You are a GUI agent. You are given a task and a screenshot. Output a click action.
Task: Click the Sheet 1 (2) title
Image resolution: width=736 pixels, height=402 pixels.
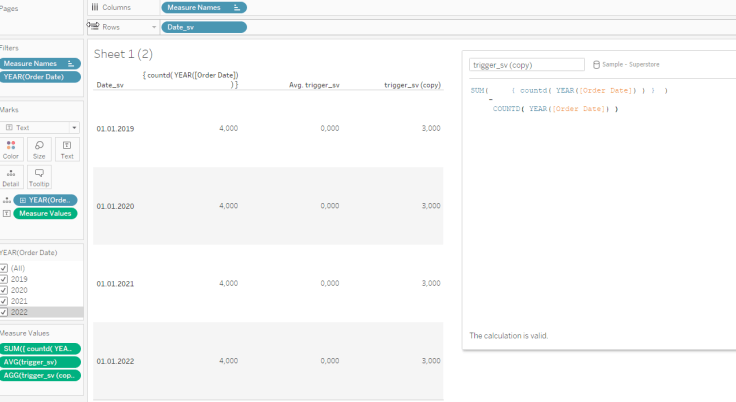(x=123, y=54)
